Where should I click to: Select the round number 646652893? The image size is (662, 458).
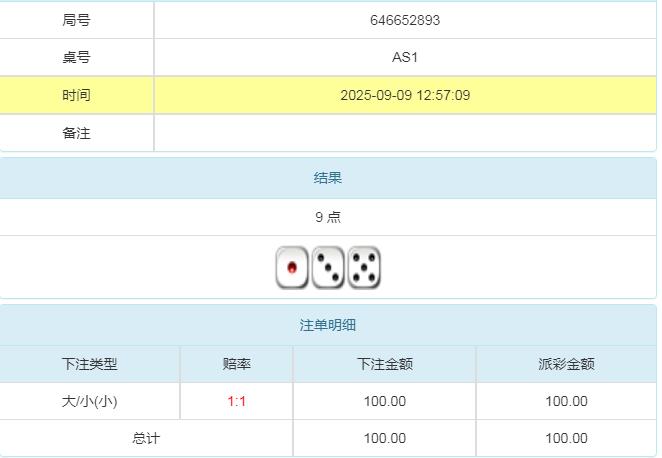click(404, 20)
